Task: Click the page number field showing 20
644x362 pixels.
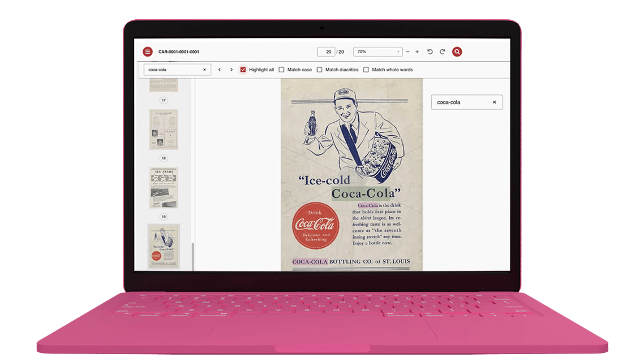Action: pos(326,51)
